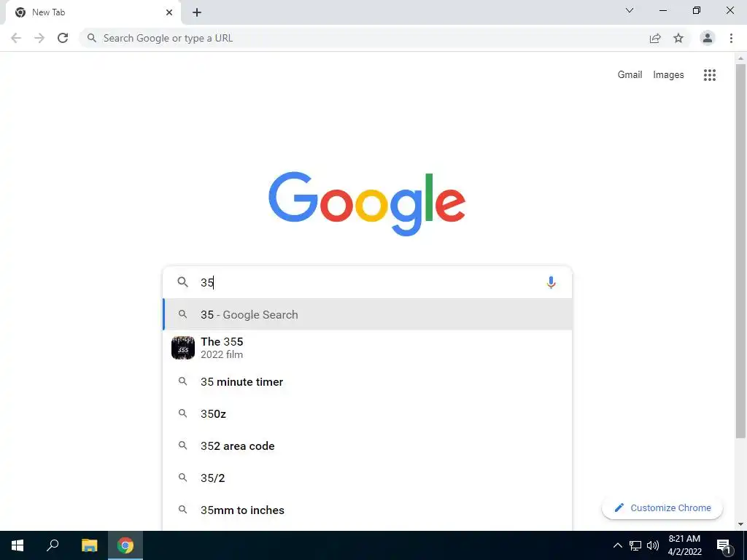747x560 pixels.
Task: Open the Google apps grid
Action: click(709, 75)
